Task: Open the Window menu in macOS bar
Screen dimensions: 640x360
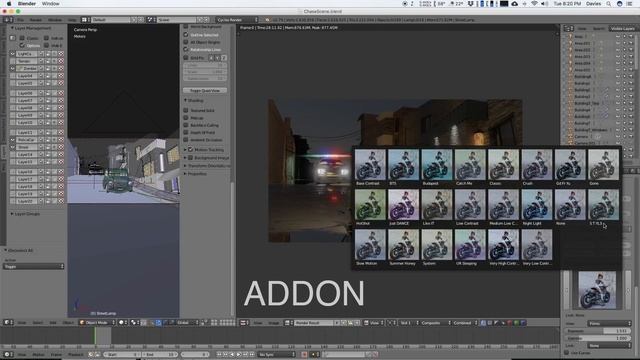Action: (x=51, y=4)
